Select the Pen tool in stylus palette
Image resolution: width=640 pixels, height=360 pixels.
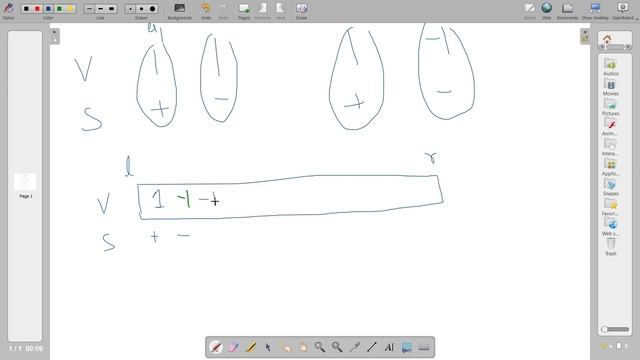point(216,347)
